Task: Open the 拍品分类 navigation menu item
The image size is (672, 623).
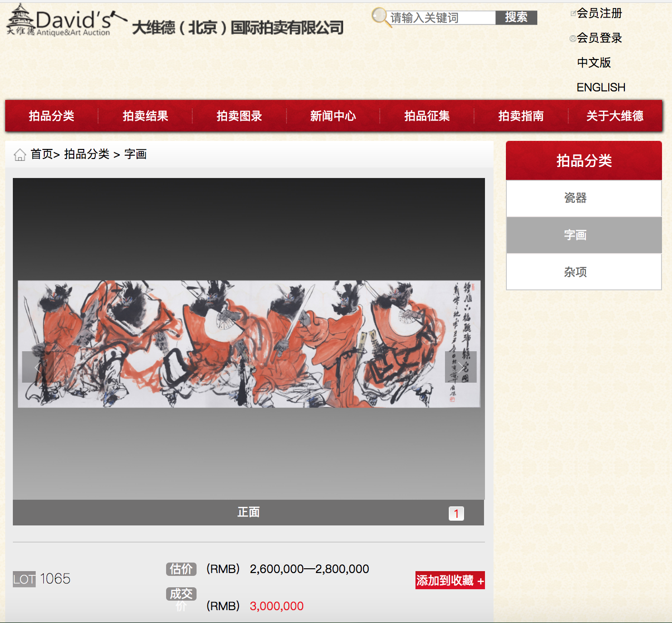Action: click(x=51, y=116)
